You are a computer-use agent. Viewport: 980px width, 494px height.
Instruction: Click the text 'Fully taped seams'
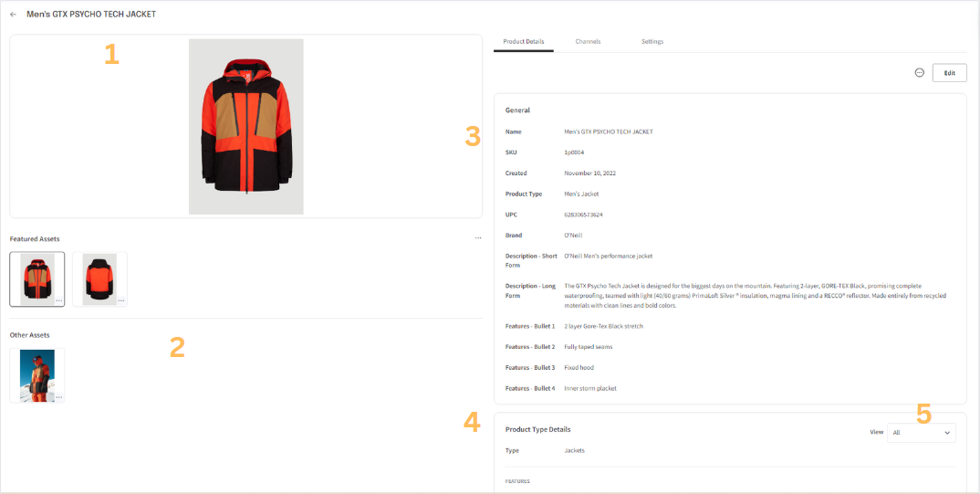[x=589, y=346]
